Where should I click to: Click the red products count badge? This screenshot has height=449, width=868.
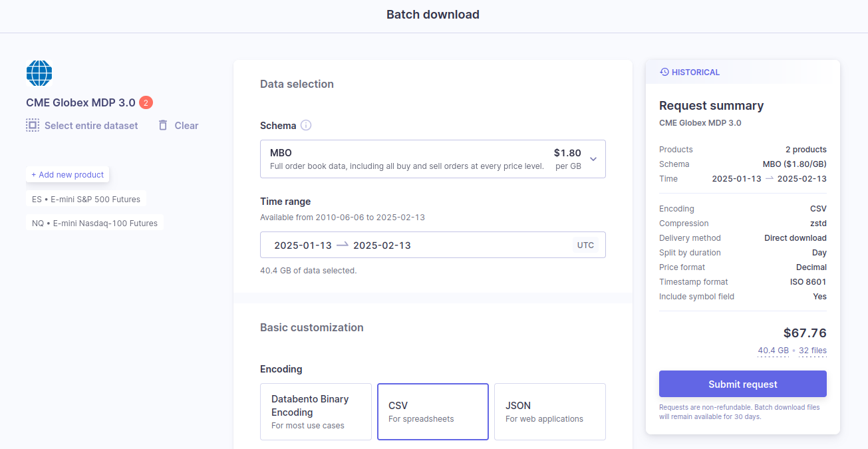(x=146, y=102)
